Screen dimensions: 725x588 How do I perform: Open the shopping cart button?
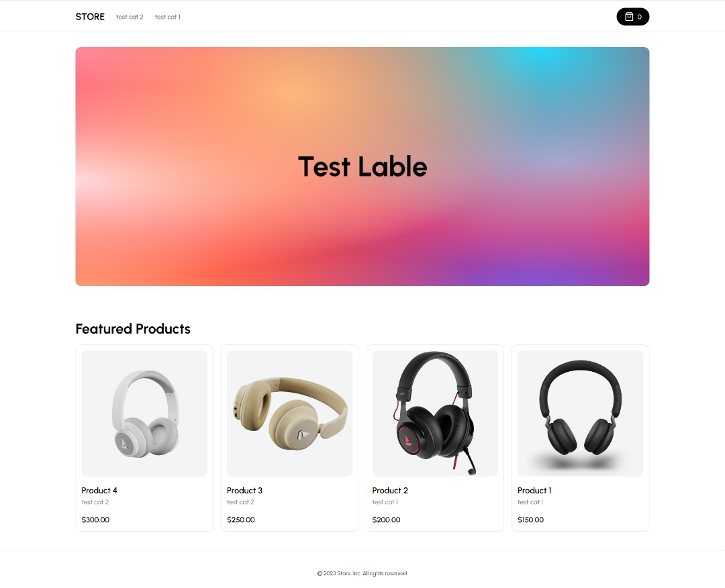pyautogui.click(x=632, y=17)
